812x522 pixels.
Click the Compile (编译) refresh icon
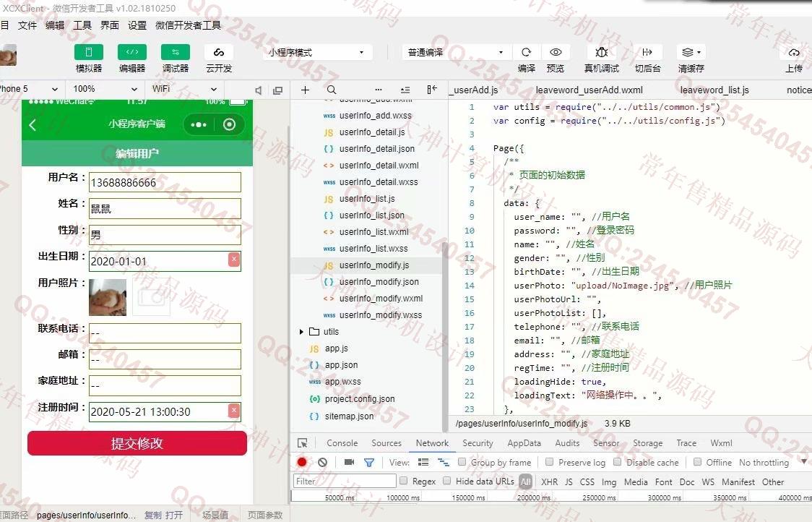[x=526, y=52]
